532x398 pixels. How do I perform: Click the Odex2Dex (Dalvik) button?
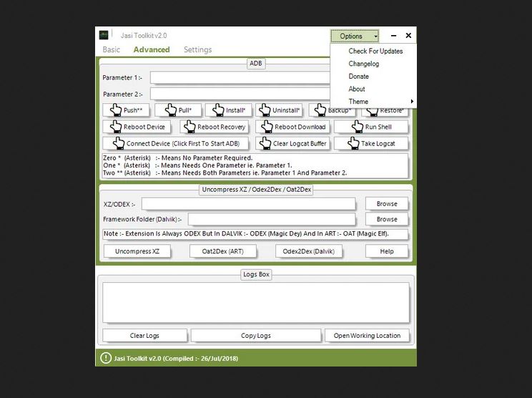308,251
